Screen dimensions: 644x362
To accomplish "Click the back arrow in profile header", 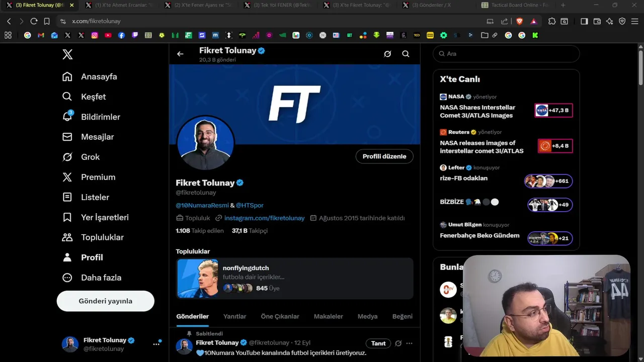I will (x=180, y=54).
